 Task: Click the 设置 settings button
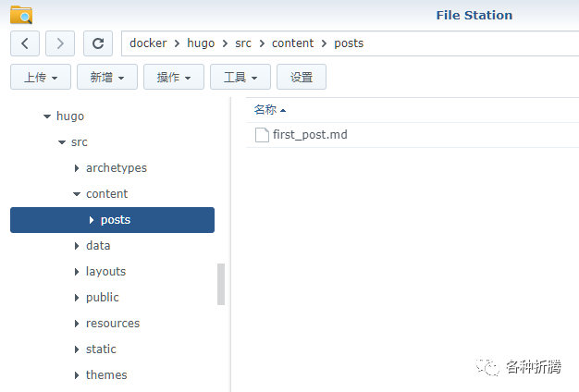pyautogui.click(x=302, y=78)
